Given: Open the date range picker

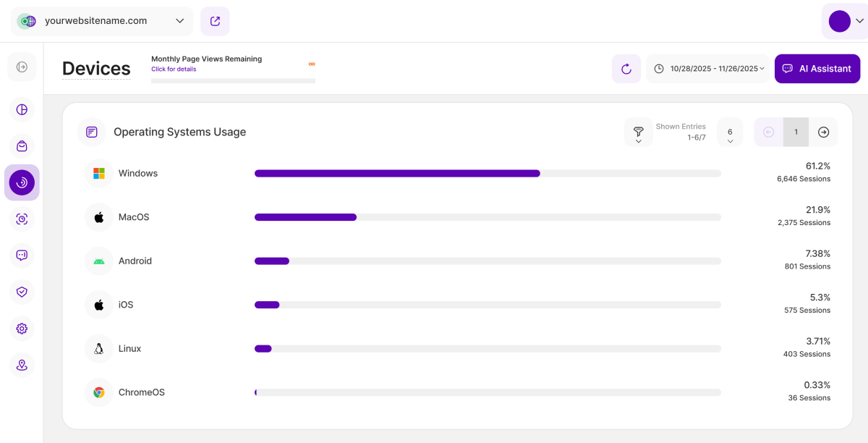Looking at the screenshot, I should [x=708, y=69].
